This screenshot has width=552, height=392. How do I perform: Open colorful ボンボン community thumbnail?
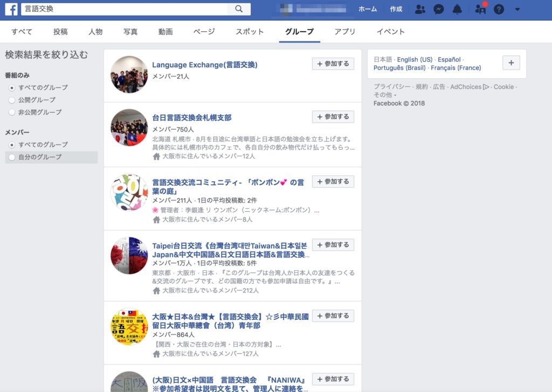coord(129,192)
